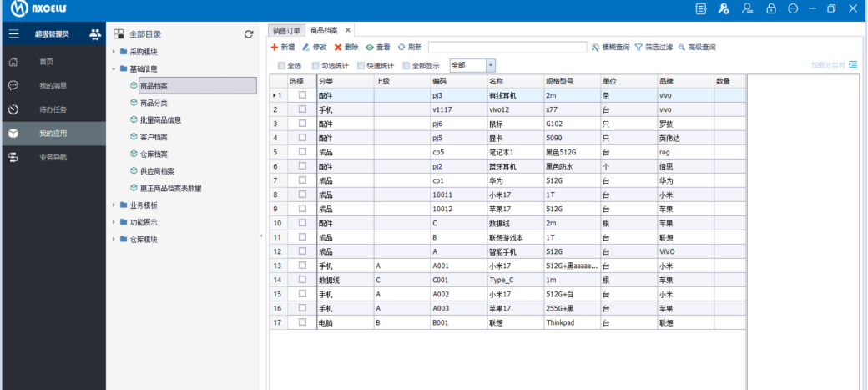Open the 全部 filter dropdown
868x390 pixels.
490,65
